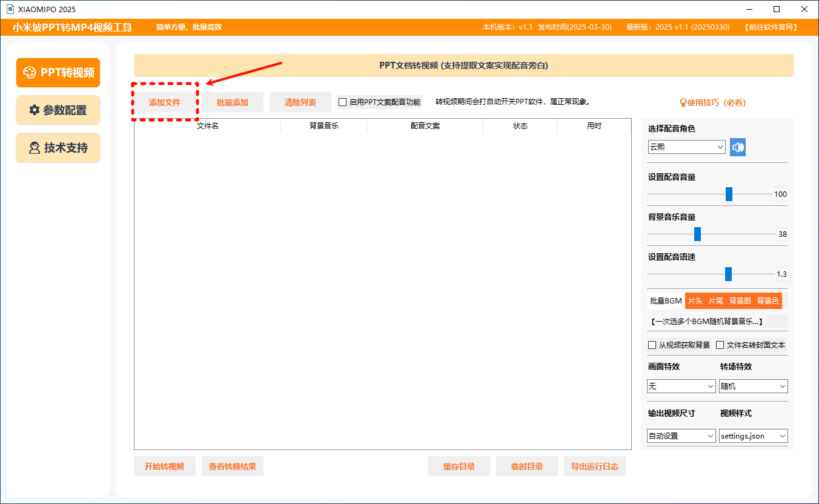Open the PPT转视频 sidebar page
The image size is (819, 504).
click(x=58, y=73)
